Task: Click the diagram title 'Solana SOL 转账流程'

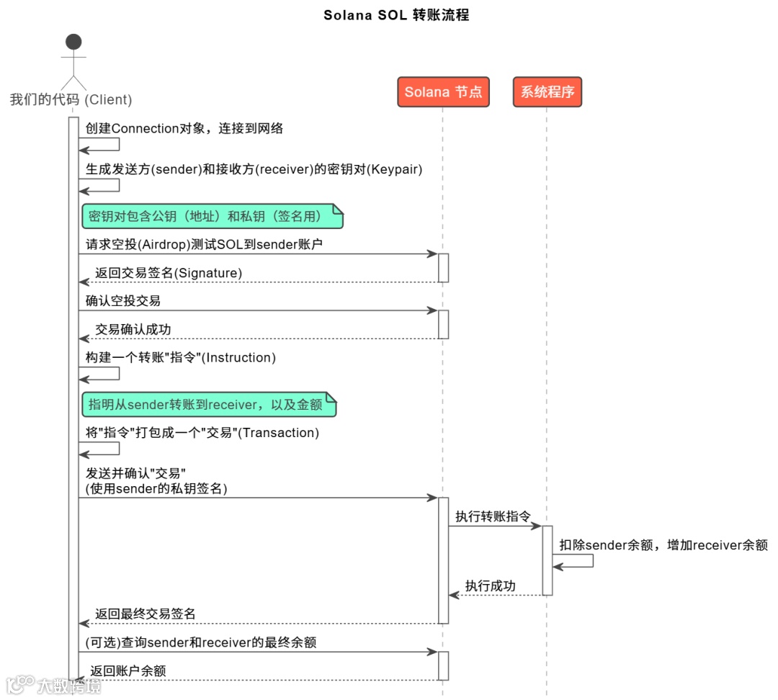Action: (396, 15)
